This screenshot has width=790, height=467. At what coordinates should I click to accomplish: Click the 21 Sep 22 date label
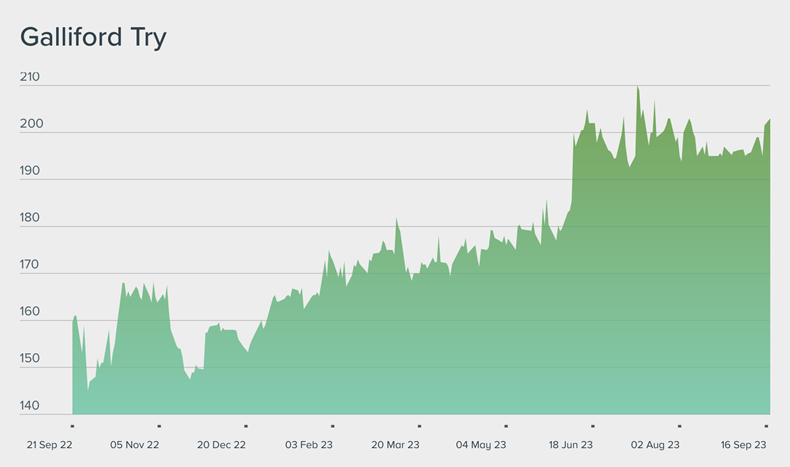(48, 445)
